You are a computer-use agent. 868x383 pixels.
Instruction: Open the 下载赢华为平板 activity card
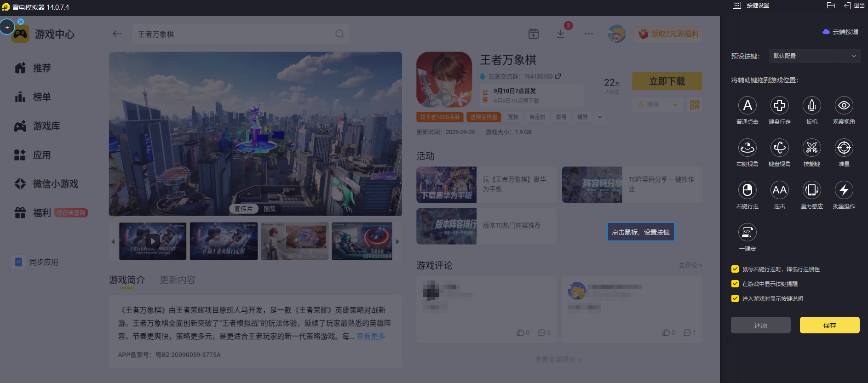point(486,184)
